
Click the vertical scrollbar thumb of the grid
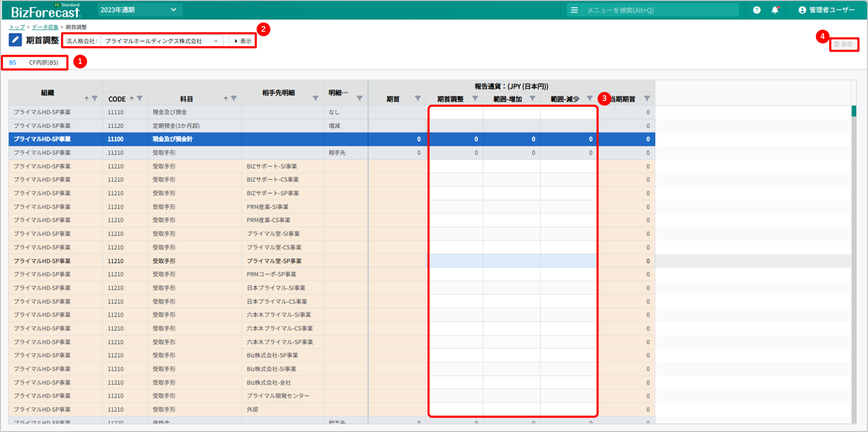[x=854, y=111]
